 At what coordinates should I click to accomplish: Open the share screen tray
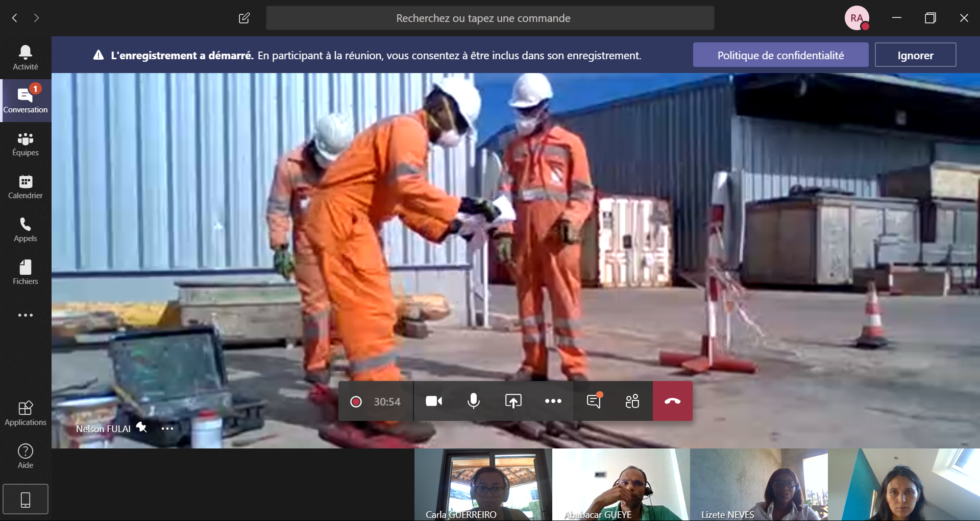(x=513, y=401)
